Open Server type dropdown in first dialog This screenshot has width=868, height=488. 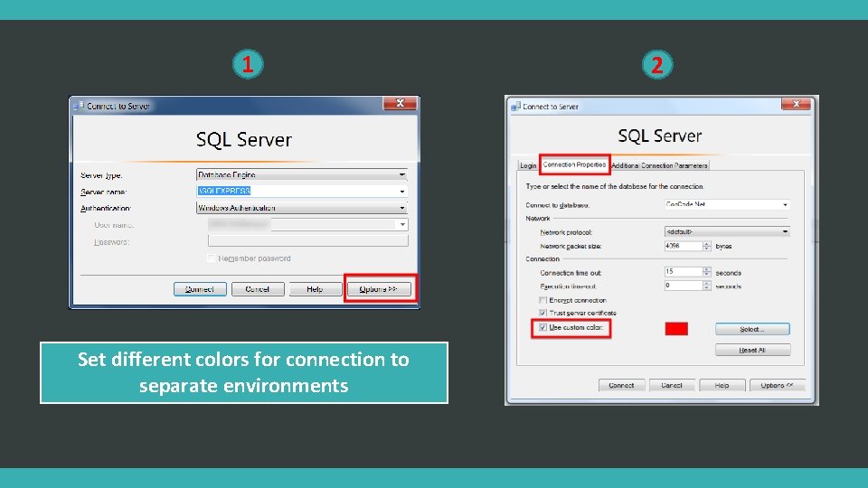[x=302, y=174]
